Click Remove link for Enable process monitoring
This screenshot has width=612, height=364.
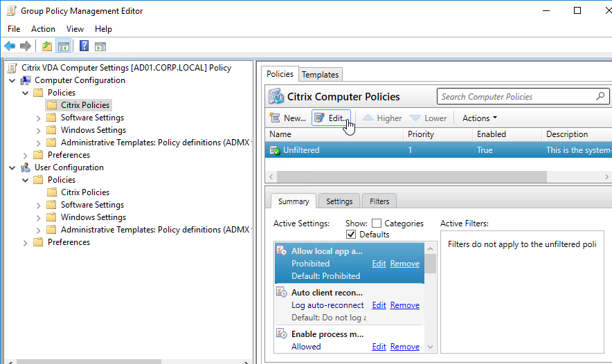click(405, 346)
